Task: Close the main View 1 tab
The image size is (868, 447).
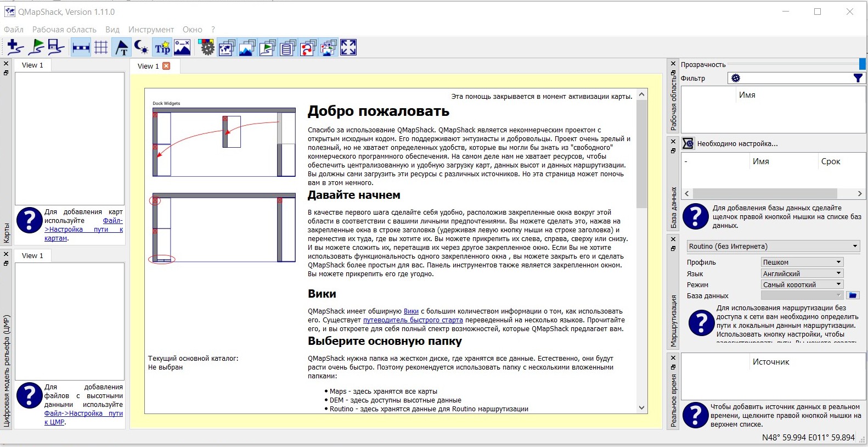Action: (166, 66)
